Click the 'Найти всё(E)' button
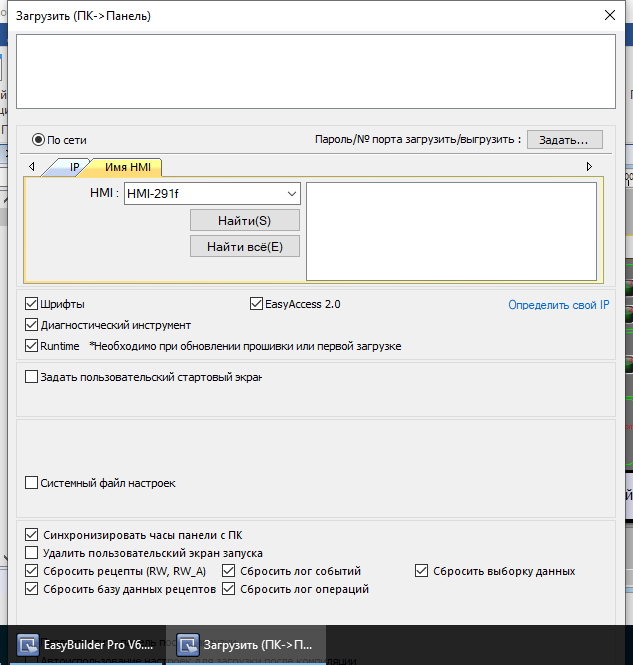 [x=245, y=246]
